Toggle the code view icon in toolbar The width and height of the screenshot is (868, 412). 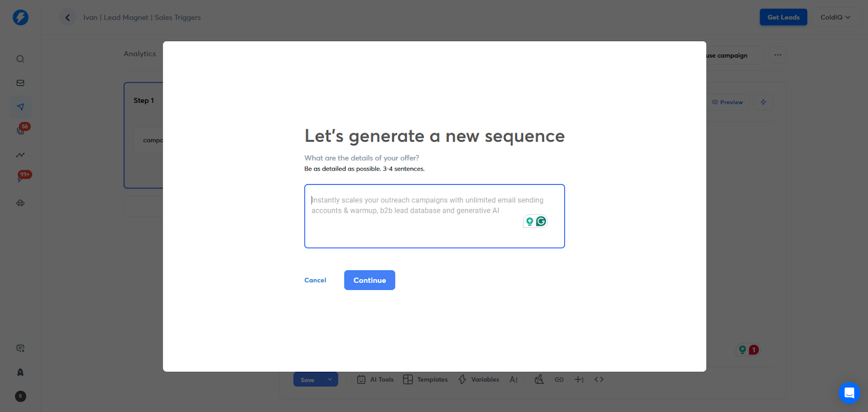tap(599, 379)
